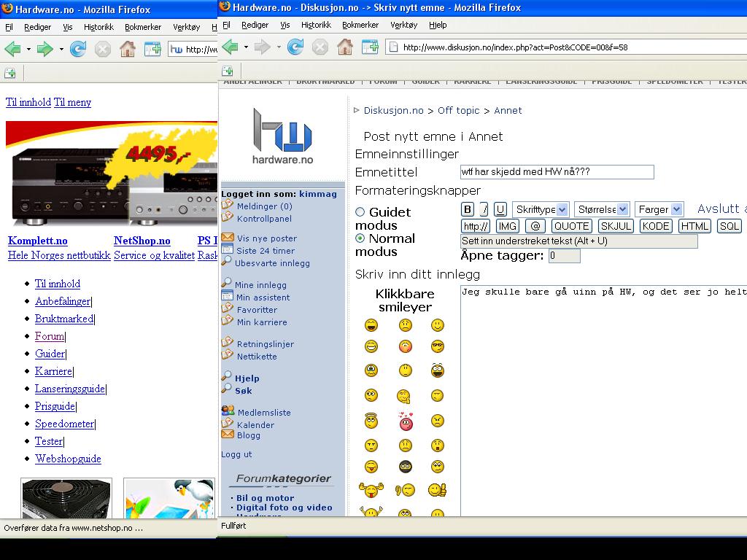
Task: Click the IMG insert button
Action: [x=508, y=226]
